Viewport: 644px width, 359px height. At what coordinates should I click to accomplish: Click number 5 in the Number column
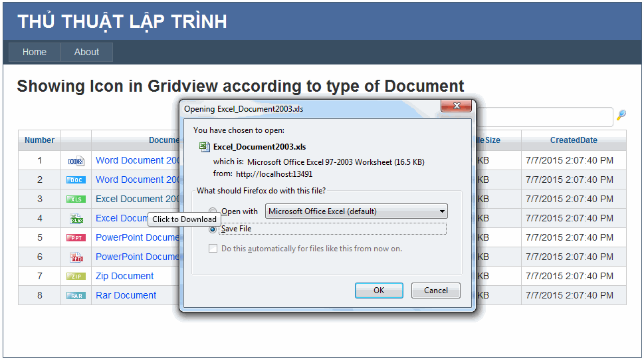[x=40, y=237]
